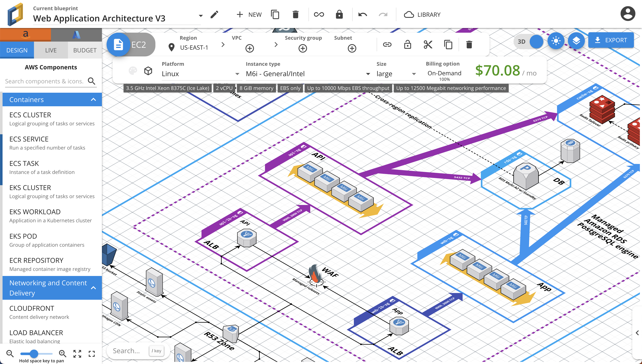This screenshot has height=364, width=642.
Task: Select the AWS provider tab
Action: (x=25, y=35)
